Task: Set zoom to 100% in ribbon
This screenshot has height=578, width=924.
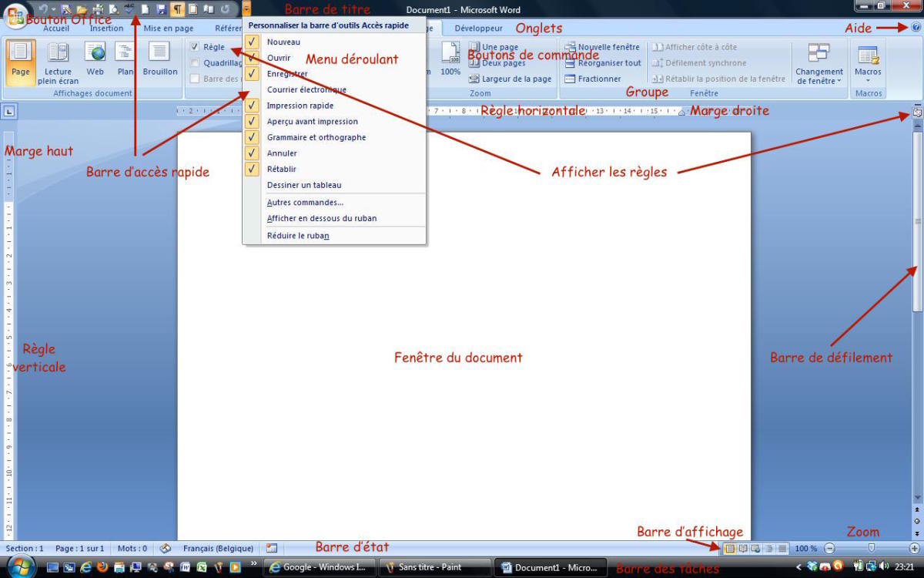Action: 450,59
